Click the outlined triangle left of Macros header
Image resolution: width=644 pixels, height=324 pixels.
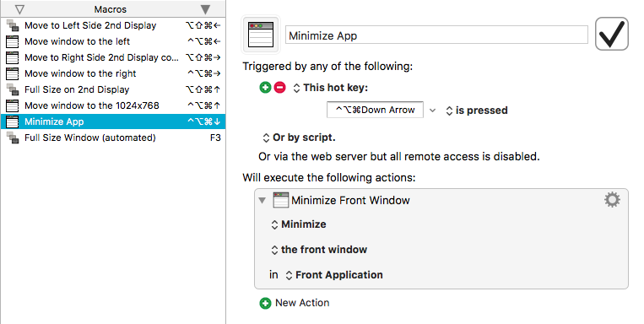(x=19, y=9)
